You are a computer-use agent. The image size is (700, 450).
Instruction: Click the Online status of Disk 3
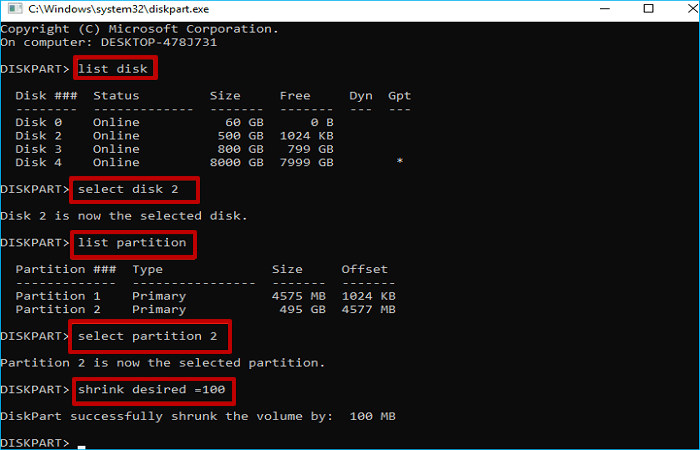point(116,149)
